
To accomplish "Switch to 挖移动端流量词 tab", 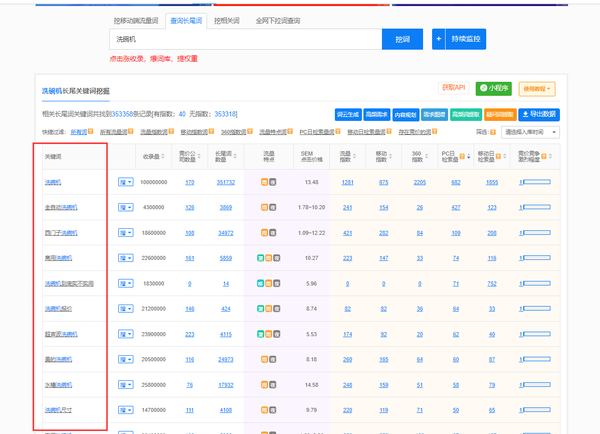I will point(136,21).
